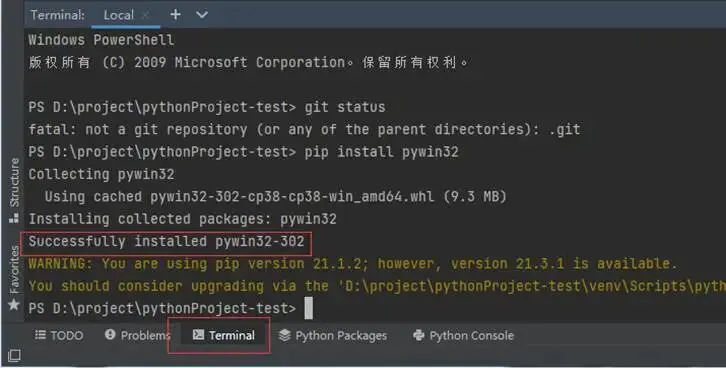Viewport: 726px width, 368px height.
Task: Close the Local terminal tab
Action: pyautogui.click(x=145, y=15)
